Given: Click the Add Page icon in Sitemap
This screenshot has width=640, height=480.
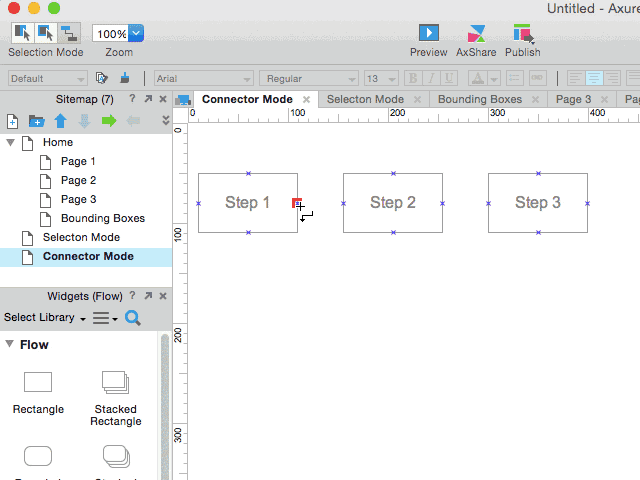Looking at the screenshot, I should (12, 121).
